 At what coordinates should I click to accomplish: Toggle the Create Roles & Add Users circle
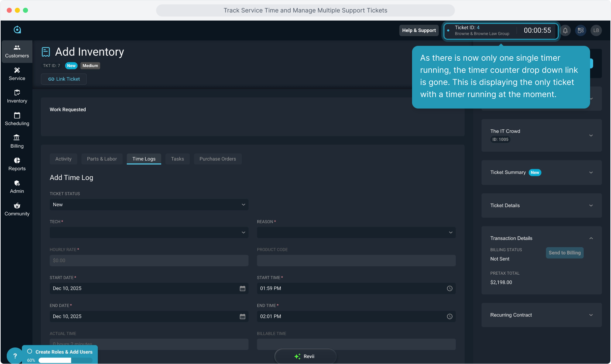(30, 352)
